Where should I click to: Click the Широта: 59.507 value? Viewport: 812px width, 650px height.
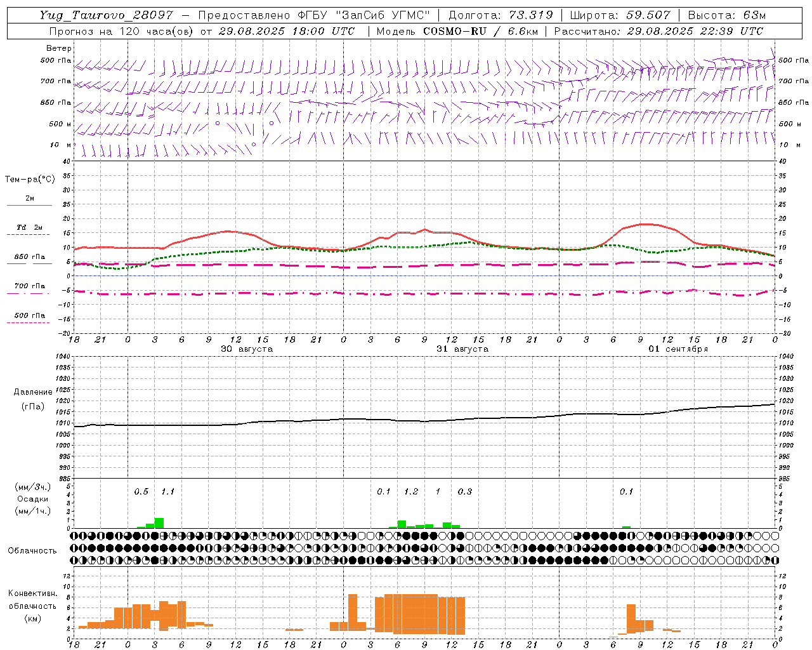[x=620, y=15]
